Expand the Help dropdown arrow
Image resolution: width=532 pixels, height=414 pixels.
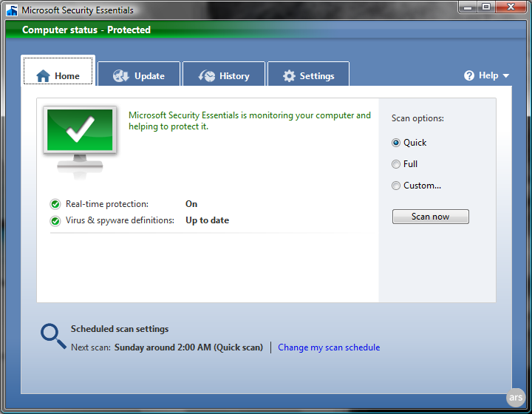pos(505,75)
